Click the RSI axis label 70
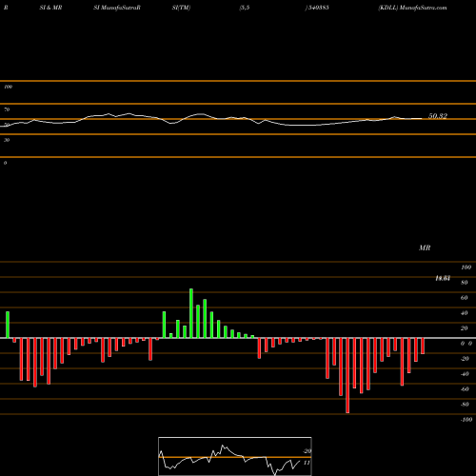The height and width of the screenshot is (476, 476). pyautogui.click(x=7, y=109)
